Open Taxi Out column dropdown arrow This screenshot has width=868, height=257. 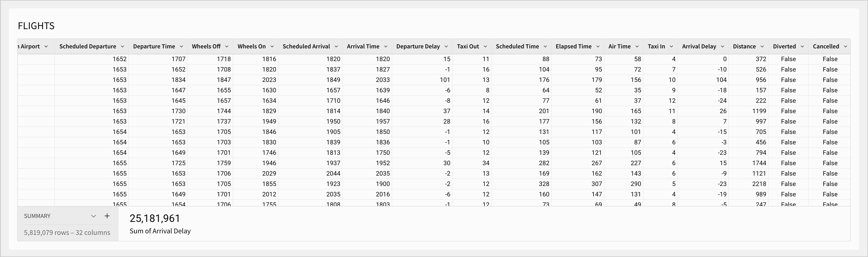[x=485, y=46]
